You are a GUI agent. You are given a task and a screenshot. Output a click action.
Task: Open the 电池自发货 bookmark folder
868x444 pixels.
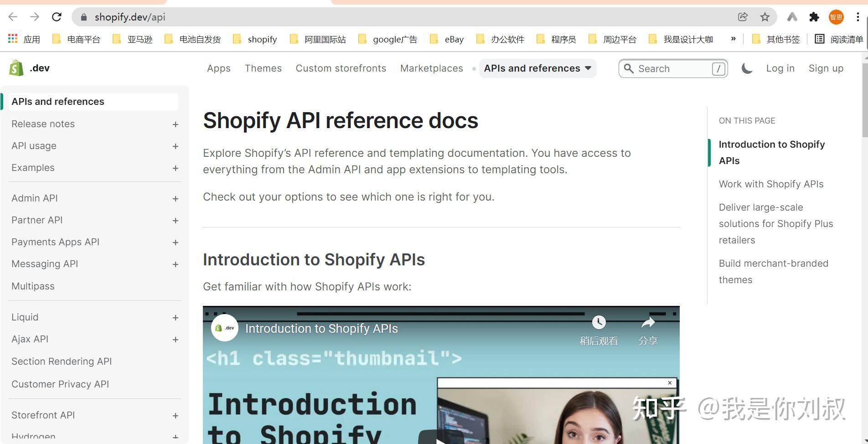(x=192, y=39)
